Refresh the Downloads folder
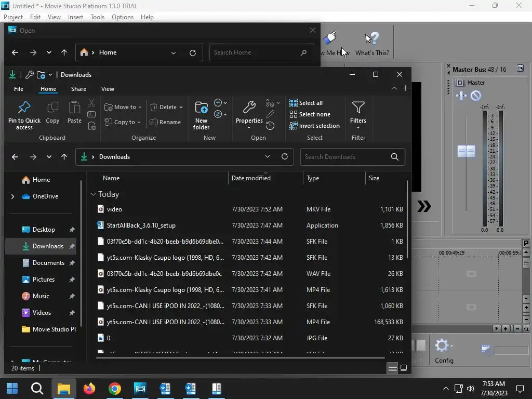 [285, 156]
